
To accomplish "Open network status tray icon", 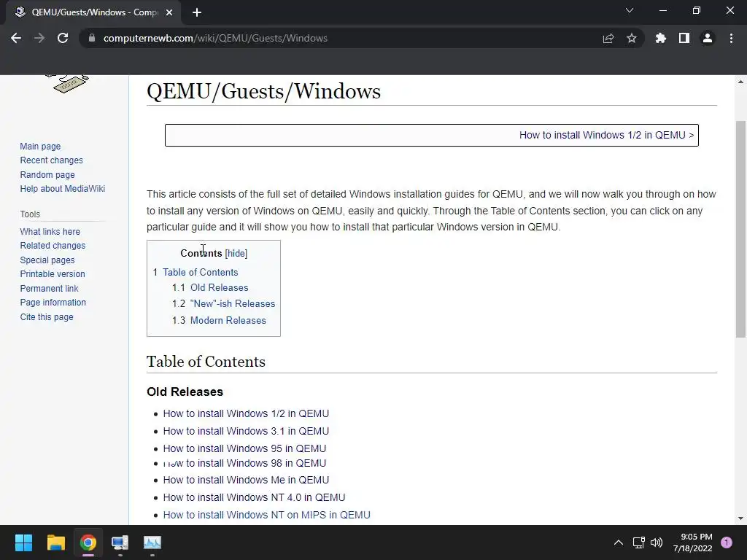I will point(638,542).
